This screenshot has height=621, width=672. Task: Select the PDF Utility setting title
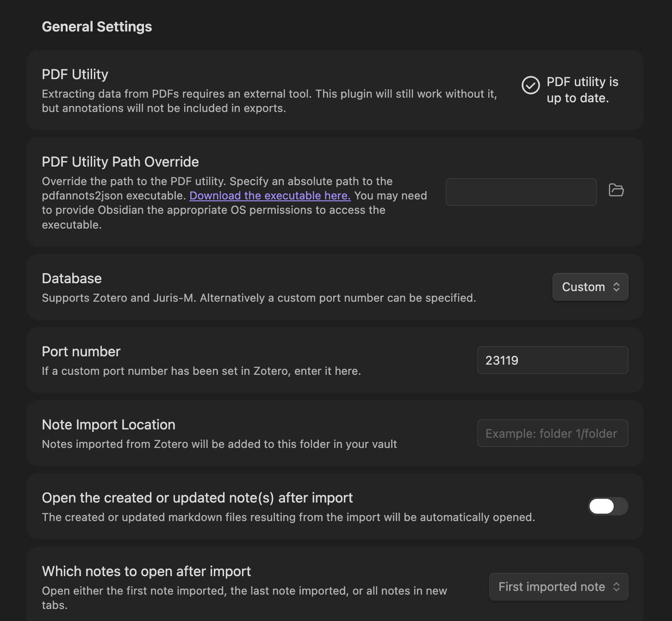tap(75, 75)
